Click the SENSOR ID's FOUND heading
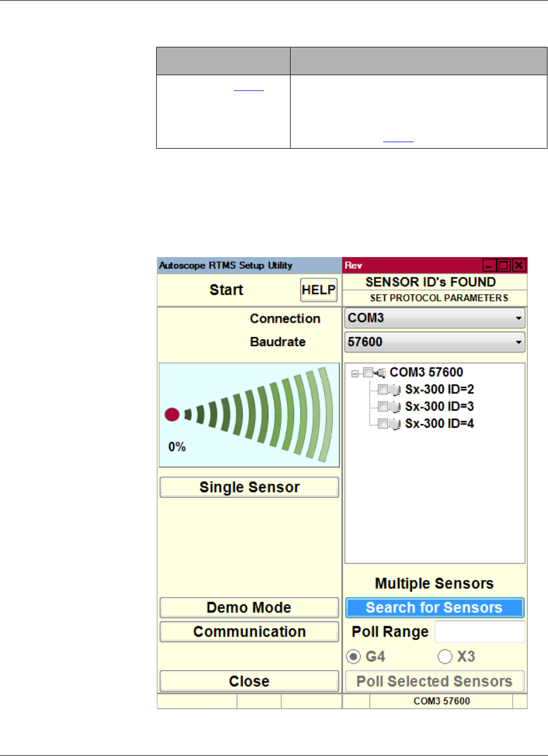This screenshot has width=548, height=756. click(x=430, y=282)
